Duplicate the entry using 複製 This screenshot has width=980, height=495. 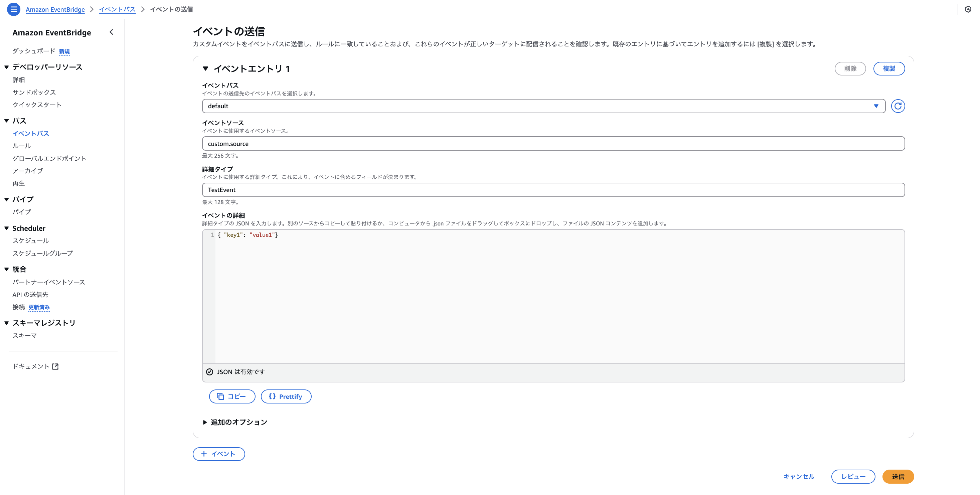coord(889,68)
